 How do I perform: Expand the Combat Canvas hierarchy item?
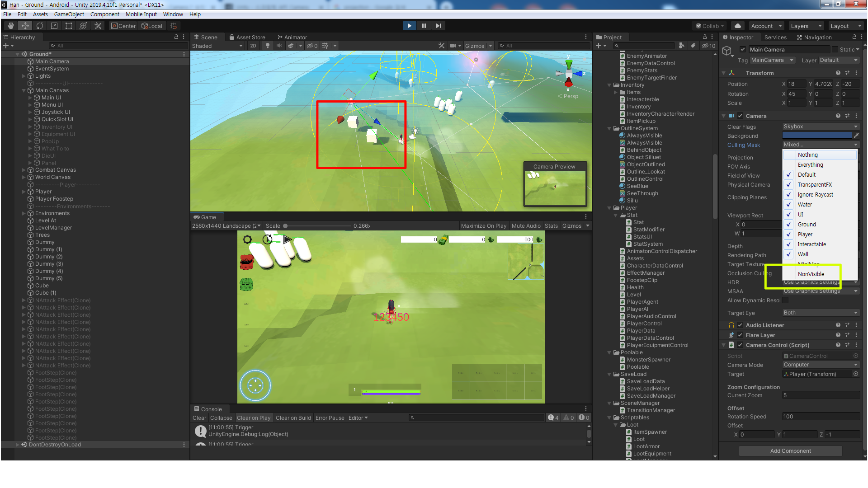tap(24, 170)
